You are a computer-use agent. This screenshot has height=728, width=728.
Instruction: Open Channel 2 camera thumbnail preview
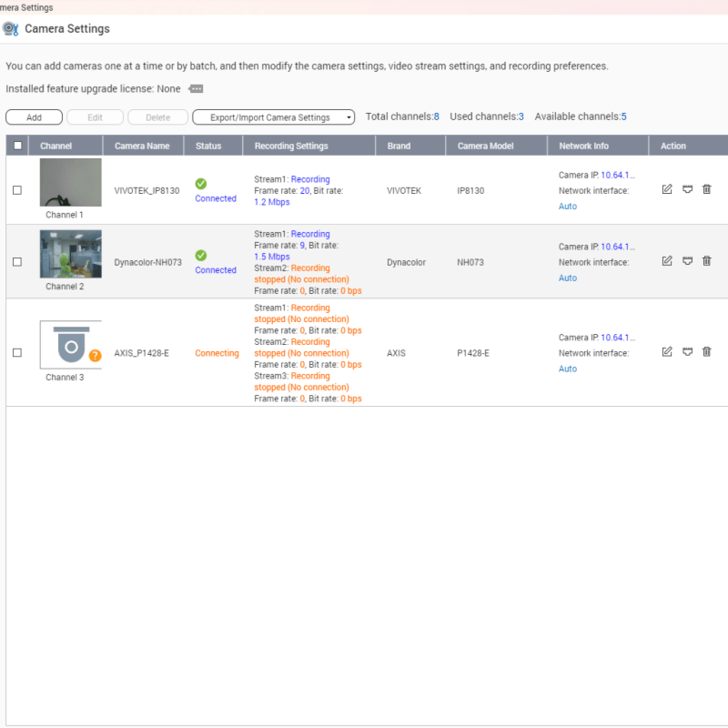click(x=70, y=254)
